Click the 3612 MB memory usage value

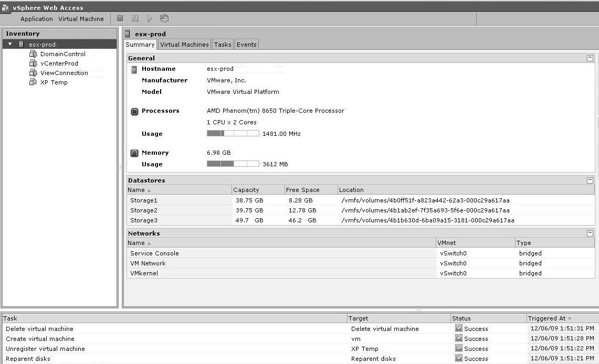point(275,164)
